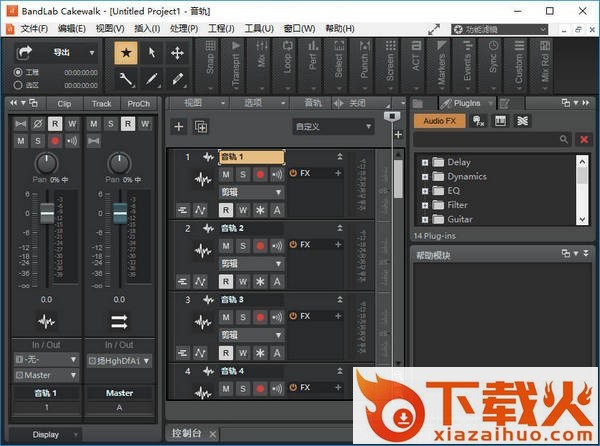Switch to the ProCh inspector tab
This screenshot has width=600, height=446.
pyautogui.click(x=139, y=104)
